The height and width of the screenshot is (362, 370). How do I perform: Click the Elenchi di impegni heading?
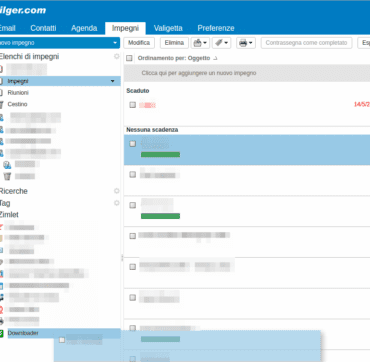point(29,56)
